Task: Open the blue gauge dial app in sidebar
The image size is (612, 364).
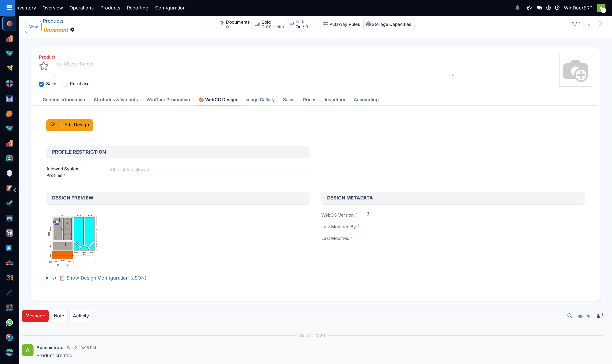Action: point(9,337)
